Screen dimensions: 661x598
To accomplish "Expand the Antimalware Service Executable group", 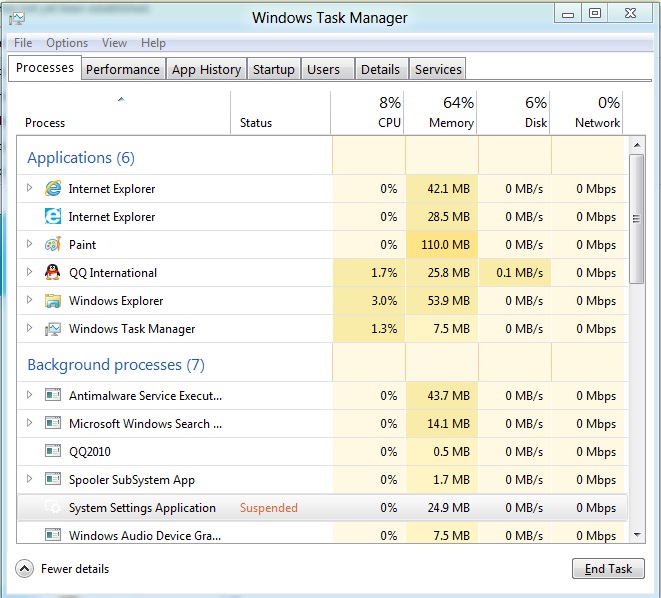I will point(29,394).
